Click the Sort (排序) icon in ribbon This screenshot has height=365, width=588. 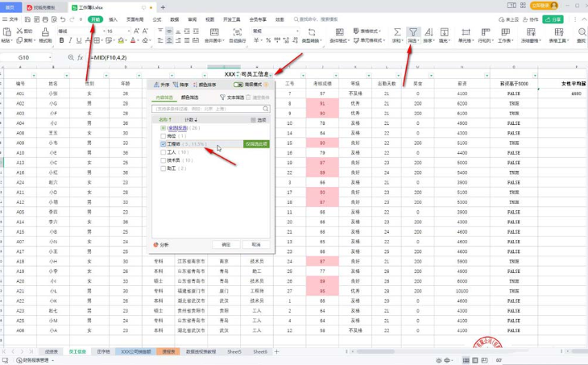(428, 32)
